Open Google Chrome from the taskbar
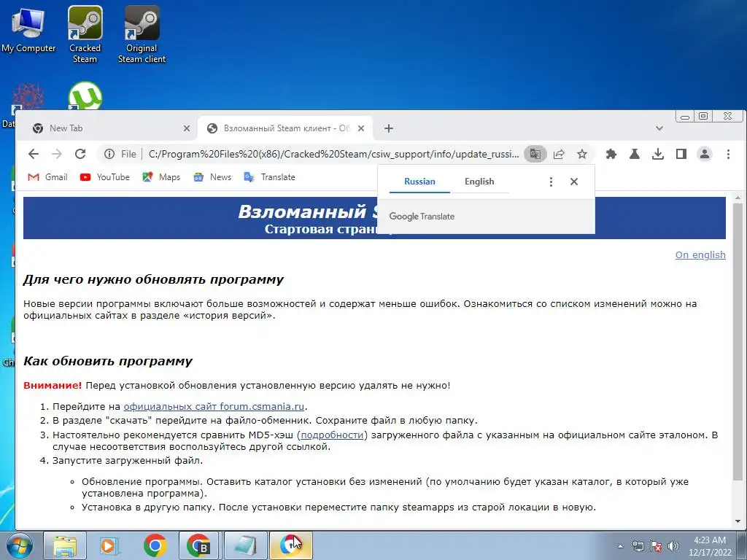The image size is (747, 560). click(x=155, y=545)
